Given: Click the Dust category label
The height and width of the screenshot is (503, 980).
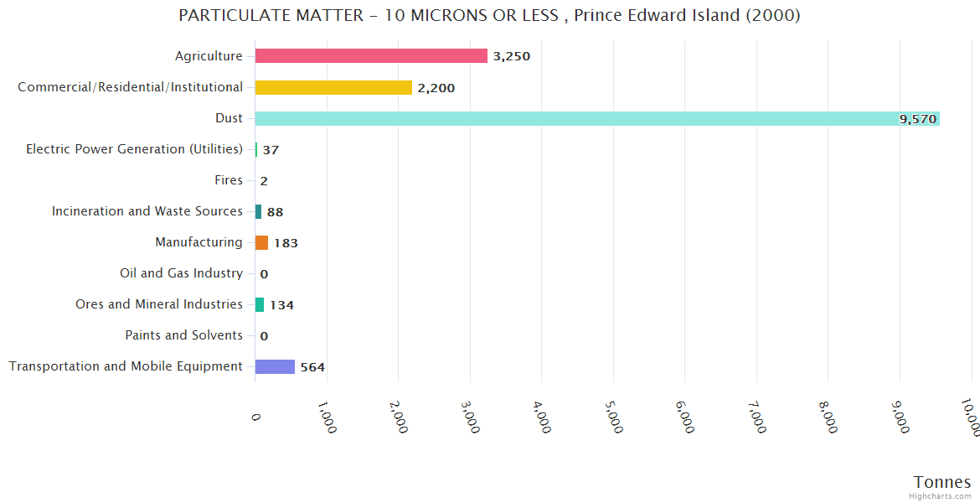Looking at the screenshot, I should 229,118.
